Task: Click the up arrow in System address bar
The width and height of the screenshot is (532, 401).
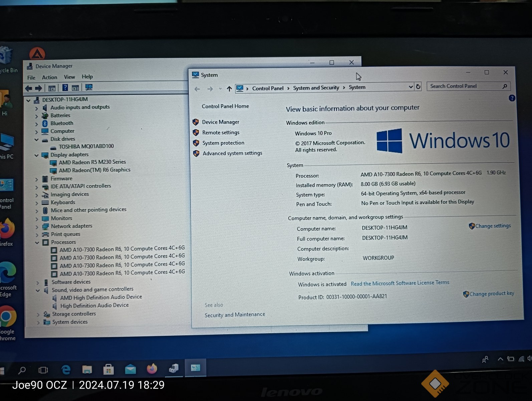Action: coord(229,89)
